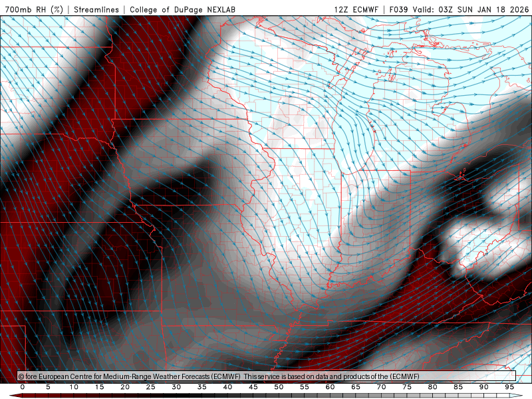Select "College of DuPage NEXLAB" header text
Image resolution: width=532 pixels, height=399 pixels.
pos(182,9)
